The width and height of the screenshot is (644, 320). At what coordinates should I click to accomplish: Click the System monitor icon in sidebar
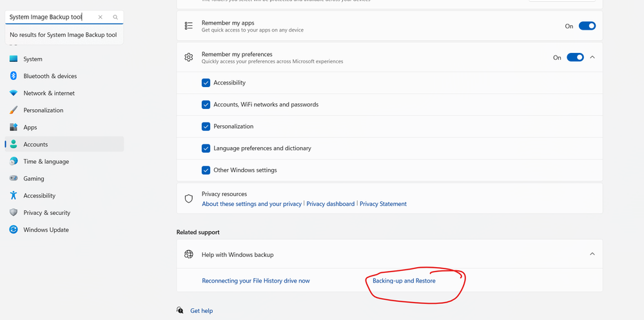point(14,59)
